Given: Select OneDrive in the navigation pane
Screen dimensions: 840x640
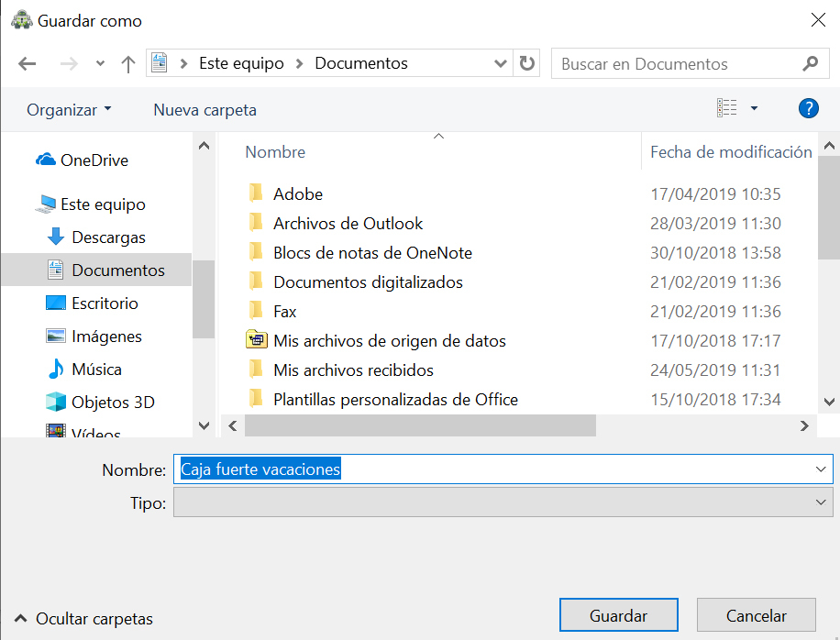Looking at the screenshot, I should [94, 160].
